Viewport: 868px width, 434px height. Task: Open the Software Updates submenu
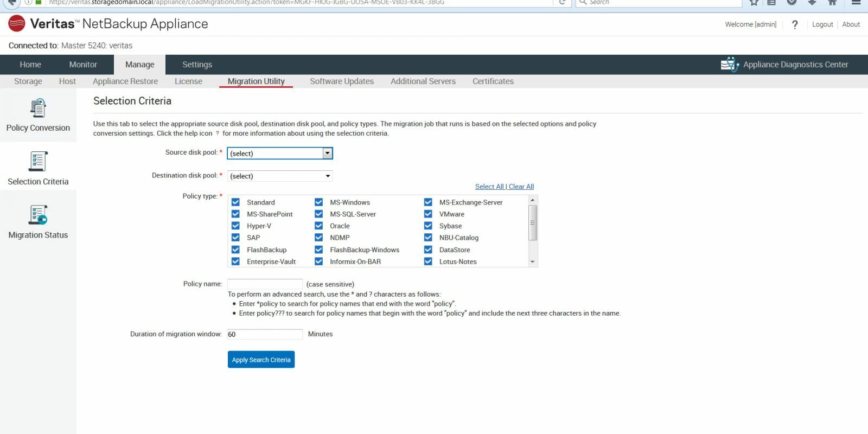[x=342, y=81]
